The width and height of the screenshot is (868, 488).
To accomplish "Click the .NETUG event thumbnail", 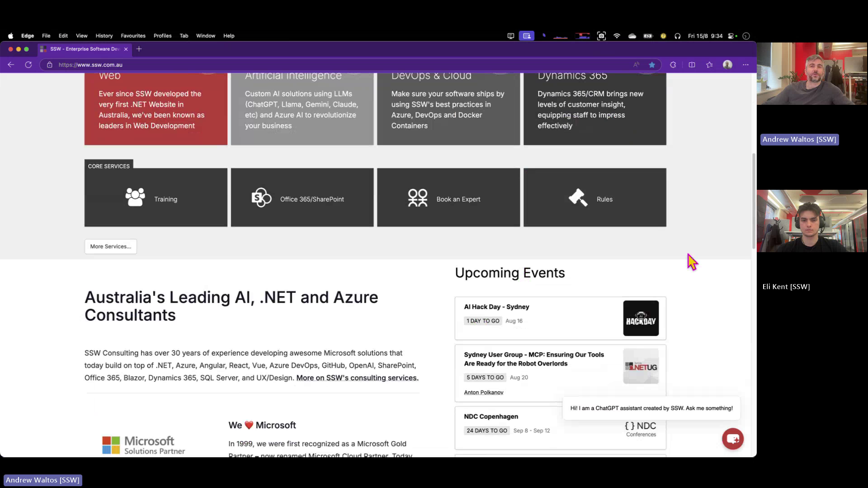I will click(641, 366).
